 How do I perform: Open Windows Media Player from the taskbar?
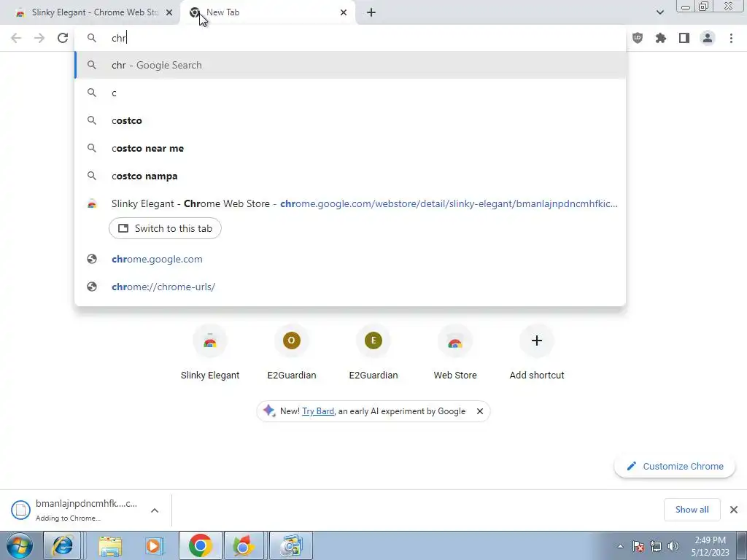click(x=154, y=545)
